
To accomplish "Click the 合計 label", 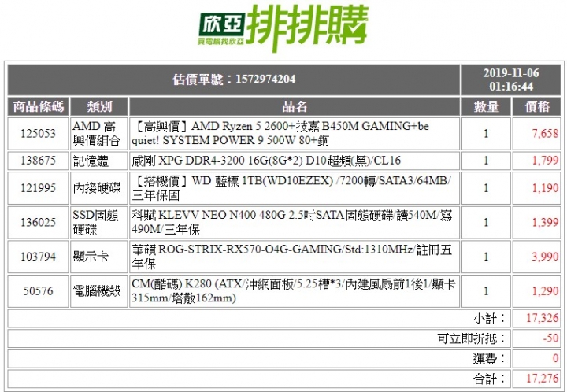I will pyautogui.click(x=489, y=379).
